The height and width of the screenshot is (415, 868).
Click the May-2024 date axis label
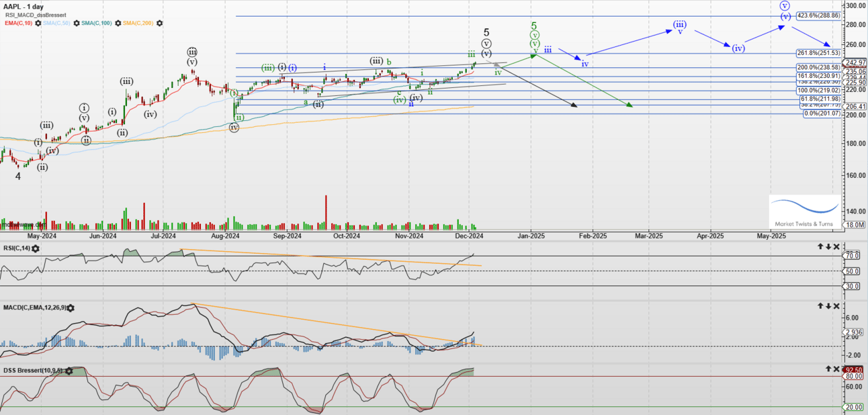pyautogui.click(x=41, y=236)
